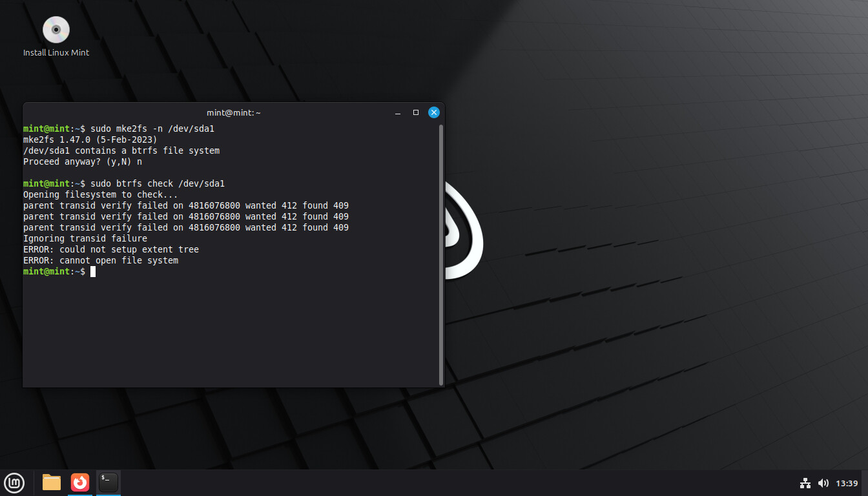The width and height of the screenshot is (868, 496).
Task: Open the Linux Mint start menu
Action: pos(14,482)
